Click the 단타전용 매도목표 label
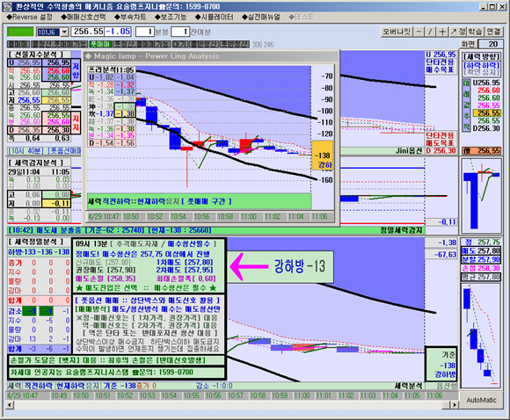The image size is (510, 420). pyautogui.click(x=441, y=139)
